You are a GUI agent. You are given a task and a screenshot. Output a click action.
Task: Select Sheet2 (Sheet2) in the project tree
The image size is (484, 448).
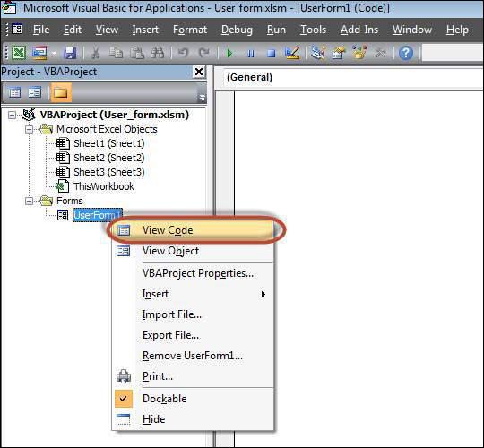(109, 158)
